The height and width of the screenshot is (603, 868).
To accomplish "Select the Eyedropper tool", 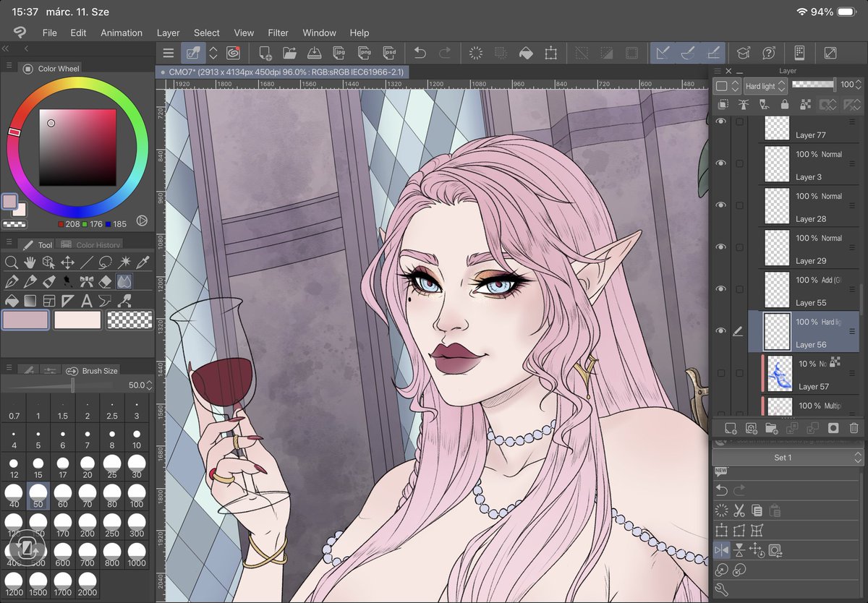I will pos(143,262).
